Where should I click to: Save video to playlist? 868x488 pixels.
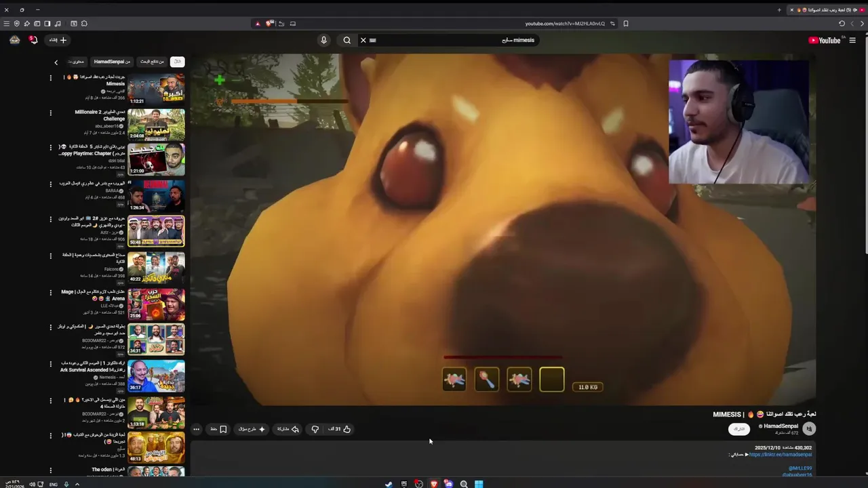tap(218, 429)
